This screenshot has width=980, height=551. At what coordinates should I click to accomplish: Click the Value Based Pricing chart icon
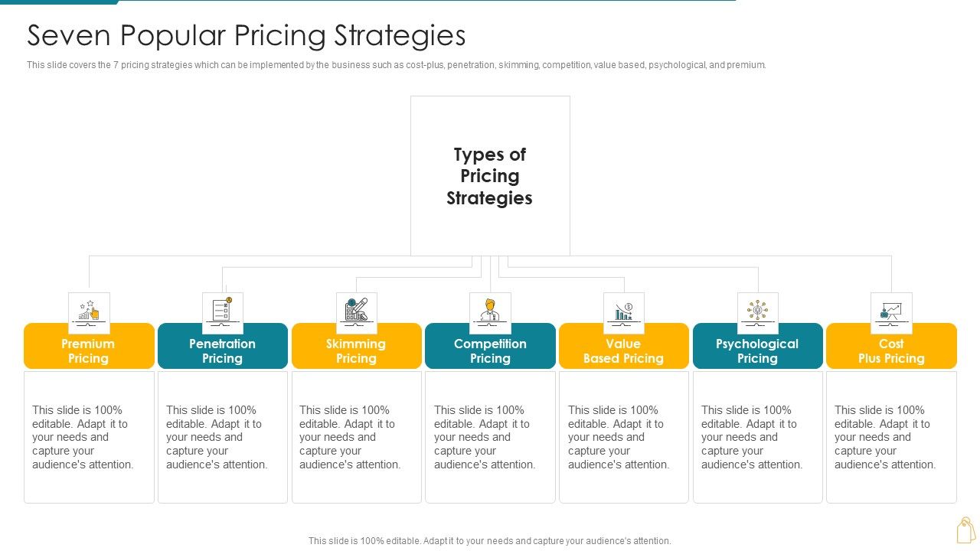(623, 311)
